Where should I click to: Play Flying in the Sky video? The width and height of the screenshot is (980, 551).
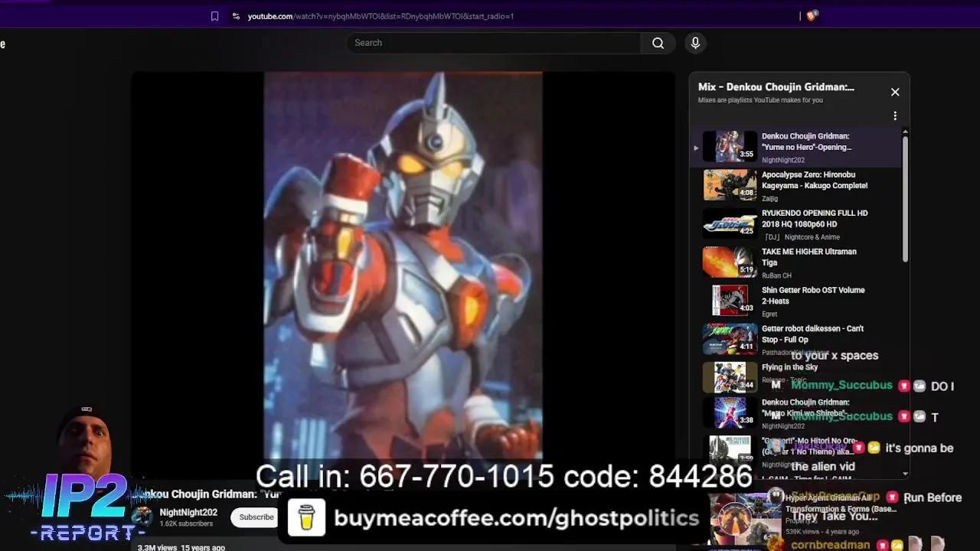coord(789,367)
